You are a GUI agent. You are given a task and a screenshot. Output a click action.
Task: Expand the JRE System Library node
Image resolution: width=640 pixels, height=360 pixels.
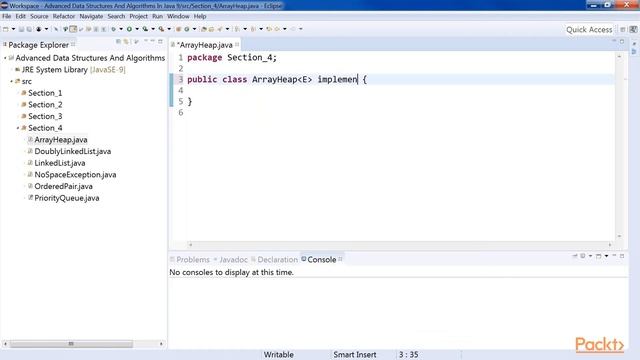pos(11,70)
